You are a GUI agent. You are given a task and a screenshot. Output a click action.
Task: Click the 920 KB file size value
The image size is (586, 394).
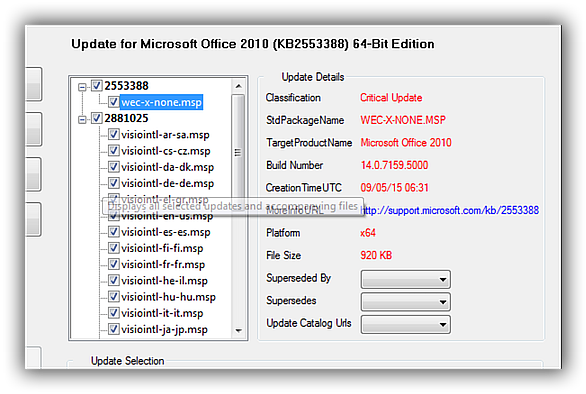376,255
